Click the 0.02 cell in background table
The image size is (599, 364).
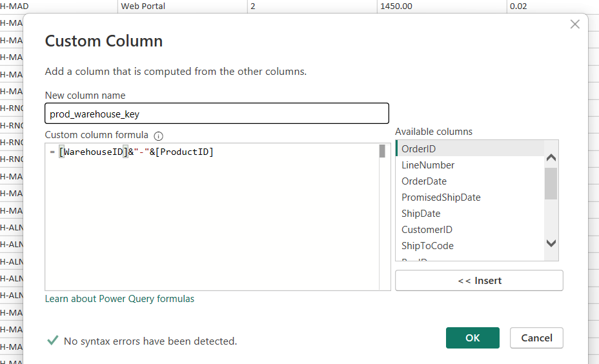(553, 6)
